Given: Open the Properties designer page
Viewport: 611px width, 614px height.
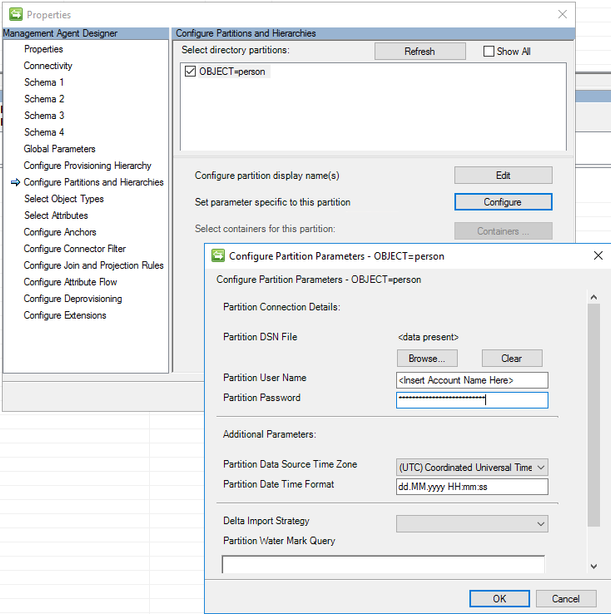Looking at the screenshot, I should click(43, 49).
